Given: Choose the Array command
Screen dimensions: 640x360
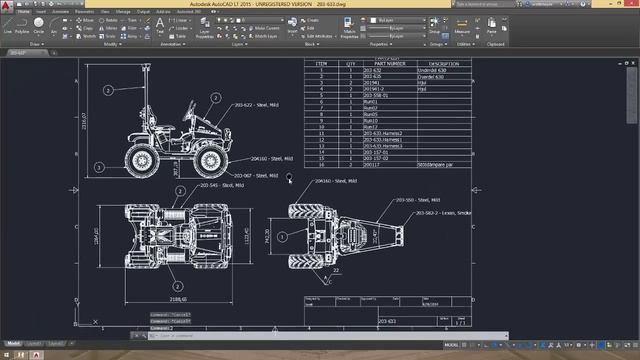Looking at the screenshot, I should click(129, 36).
